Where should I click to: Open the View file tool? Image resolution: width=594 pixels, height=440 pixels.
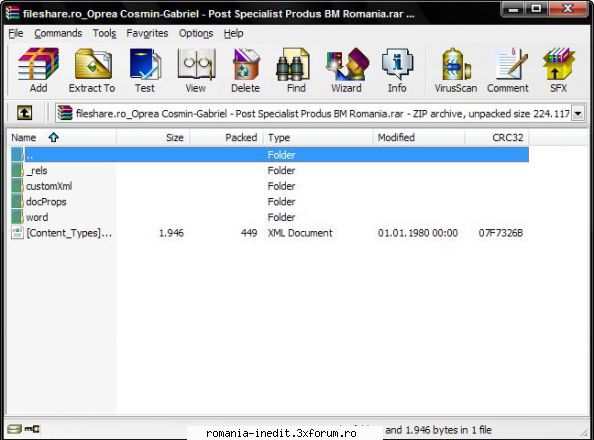(196, 70)
